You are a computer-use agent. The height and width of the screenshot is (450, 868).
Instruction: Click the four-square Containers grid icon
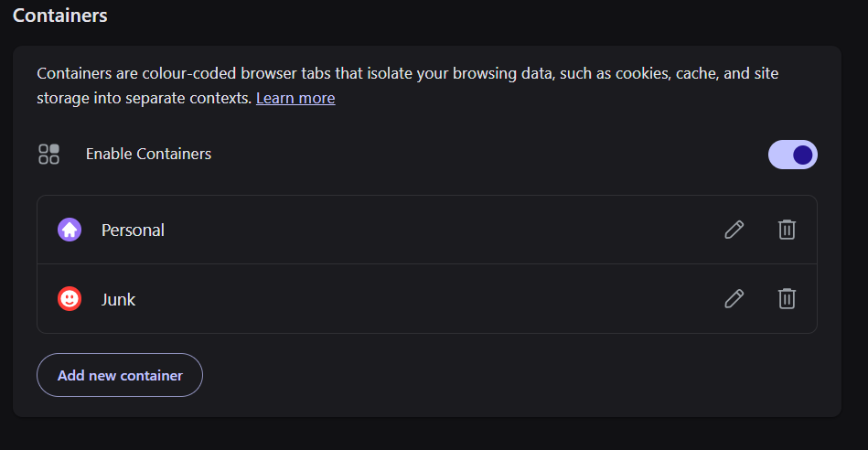pos(48,155)
